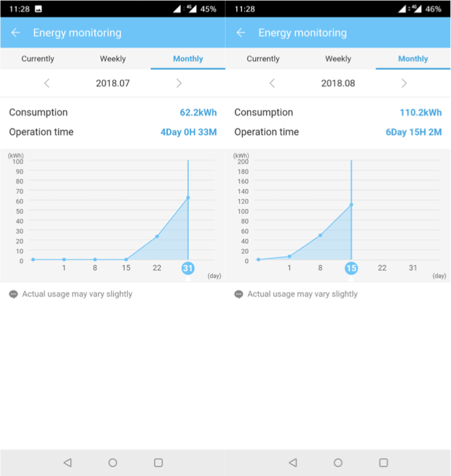Select Currently tab on the right screen

[x=263, y=59]
